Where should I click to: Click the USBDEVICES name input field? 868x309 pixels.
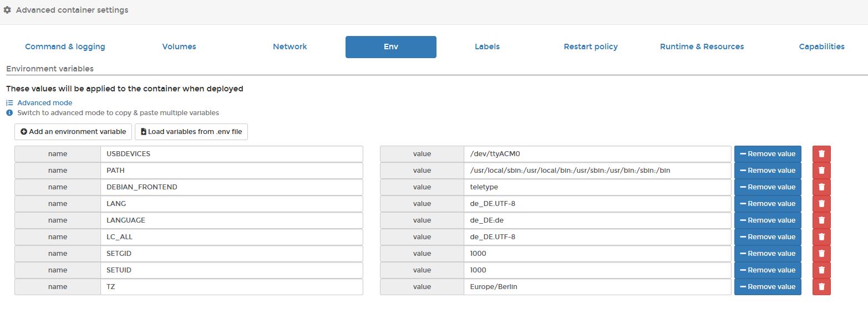pyautogui.click(x=231, y=154)
